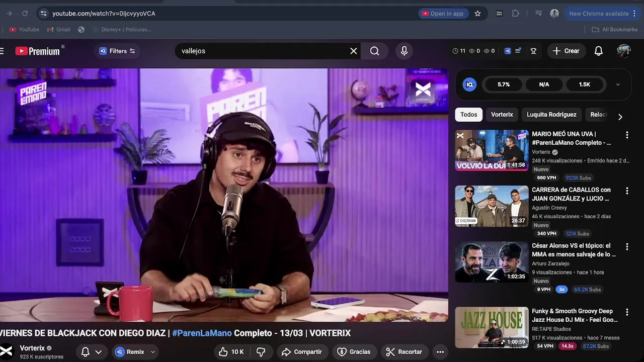Open the hamburger guide menu

tap(2, 51)
